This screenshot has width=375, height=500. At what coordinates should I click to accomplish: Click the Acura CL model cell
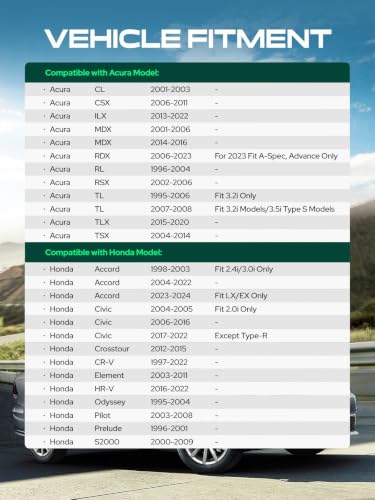point(99,89)
